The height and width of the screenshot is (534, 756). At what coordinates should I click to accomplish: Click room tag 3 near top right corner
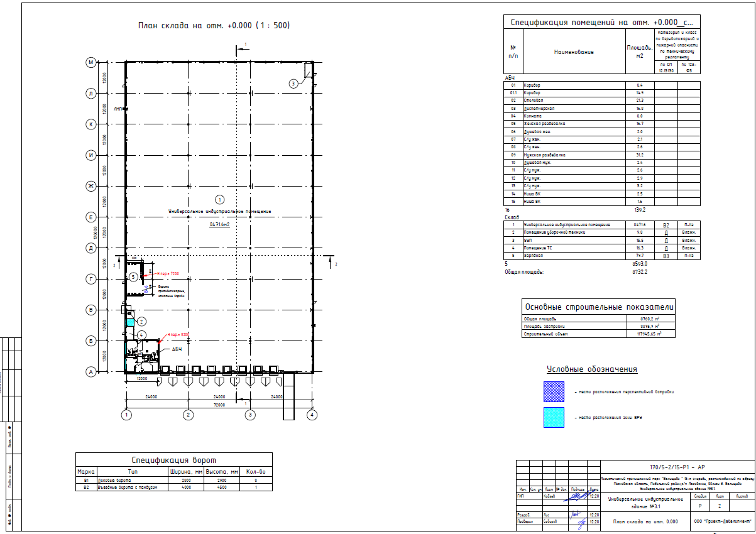click(293, 83)
